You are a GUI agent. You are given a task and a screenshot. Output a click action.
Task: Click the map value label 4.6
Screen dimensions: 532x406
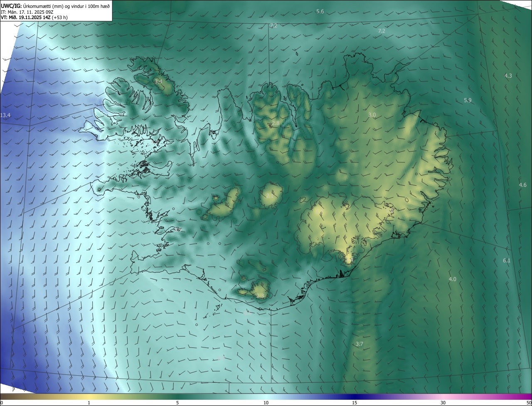click(x=523, y=185)
